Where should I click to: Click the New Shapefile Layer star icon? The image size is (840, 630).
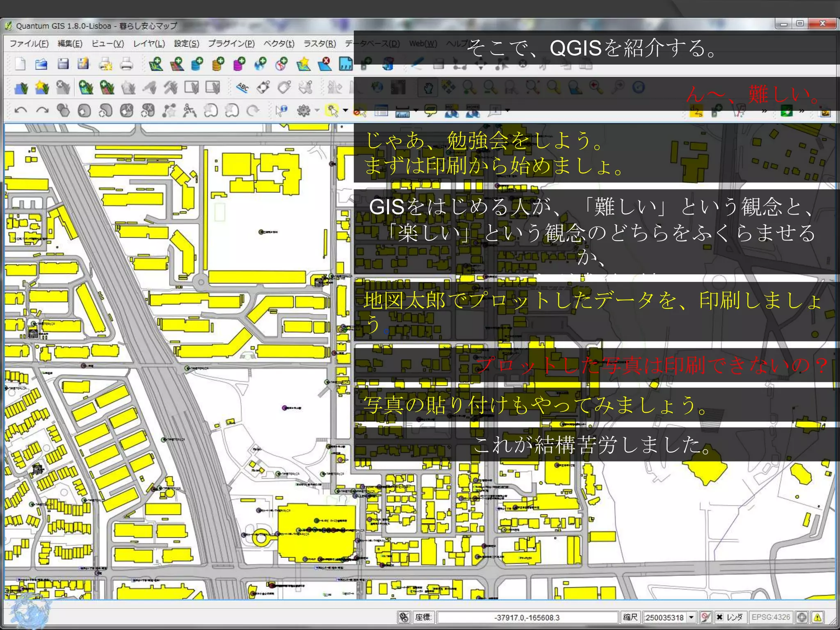tap(304, 64)
